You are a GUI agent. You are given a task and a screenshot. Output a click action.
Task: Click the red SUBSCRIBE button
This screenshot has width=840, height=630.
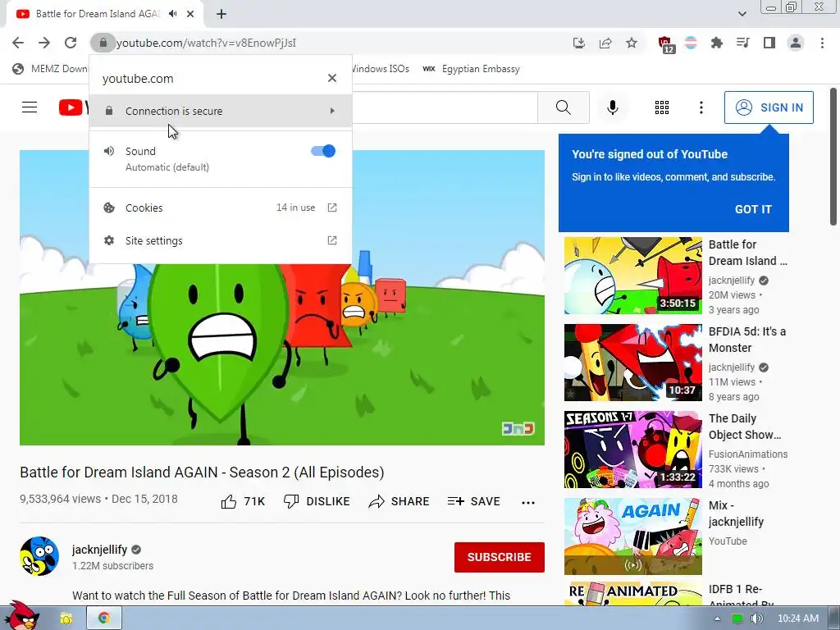(x=500, y=557)
